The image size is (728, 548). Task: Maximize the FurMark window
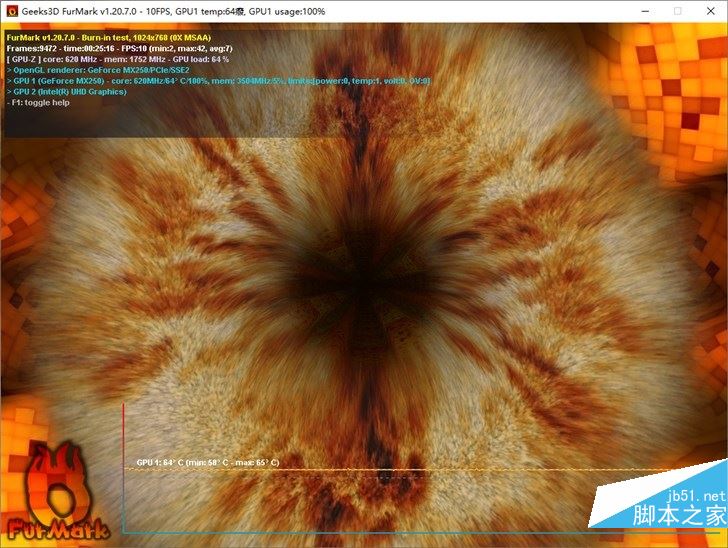677,11
